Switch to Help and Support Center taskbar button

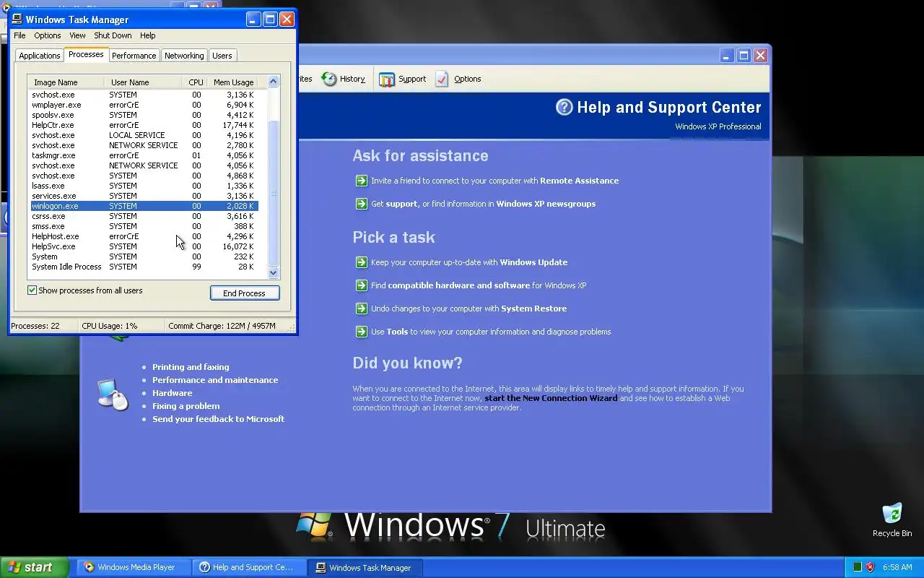coord(250,567)
